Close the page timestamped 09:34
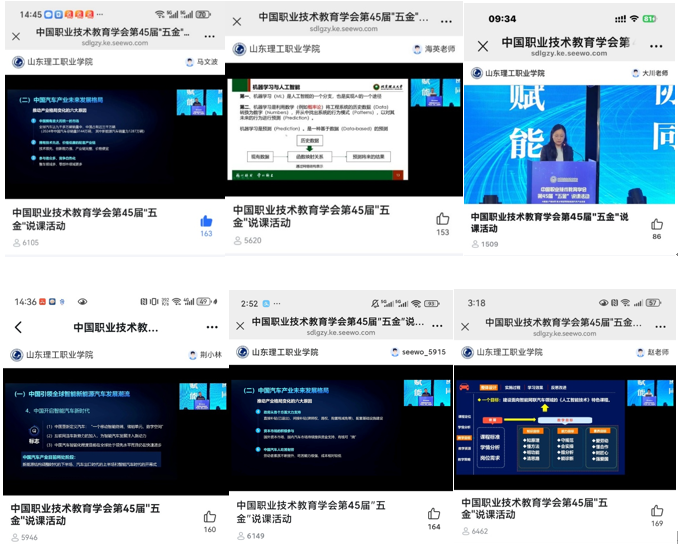 pyautogui.click(x=483, y=45)
